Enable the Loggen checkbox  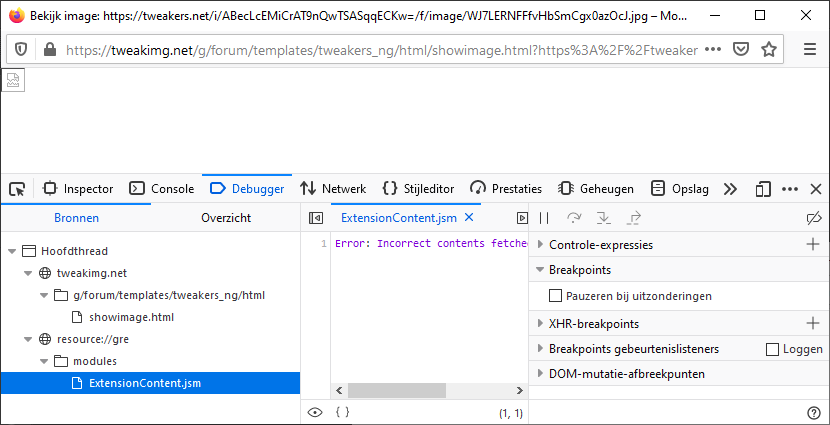[773, 349]
